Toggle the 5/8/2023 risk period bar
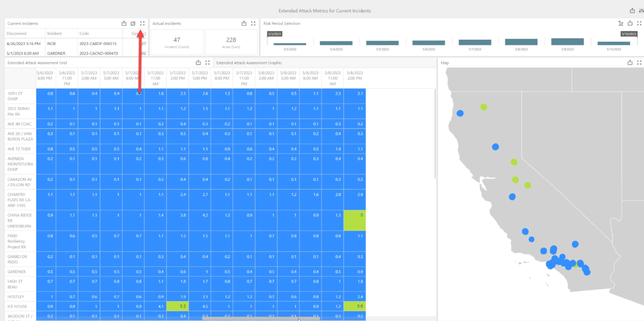Image resolution: width=644 pixels, height=321 pixels. [521, 42]
